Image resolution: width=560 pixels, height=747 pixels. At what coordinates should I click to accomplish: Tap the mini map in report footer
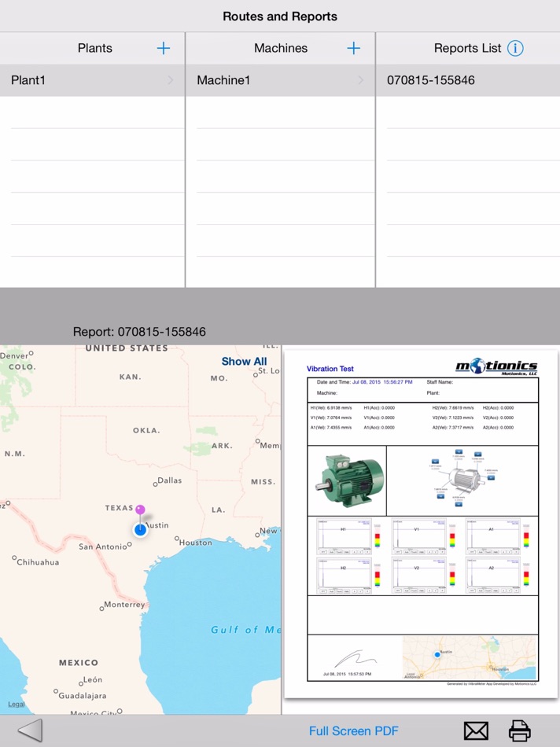pos(470,658)
